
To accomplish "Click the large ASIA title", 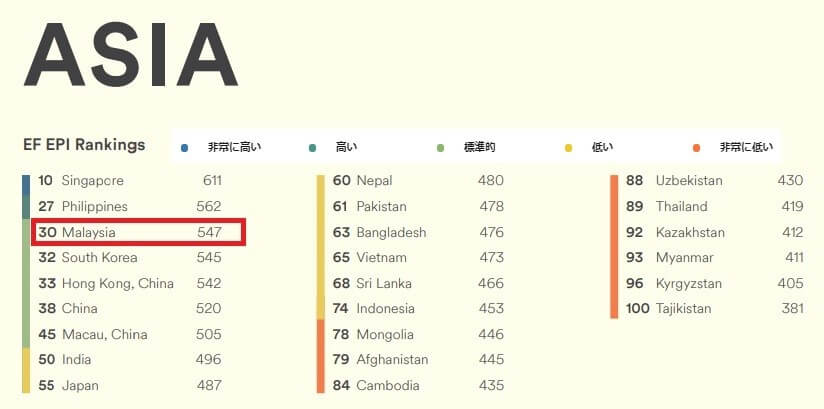I will [x=131, y=53].
